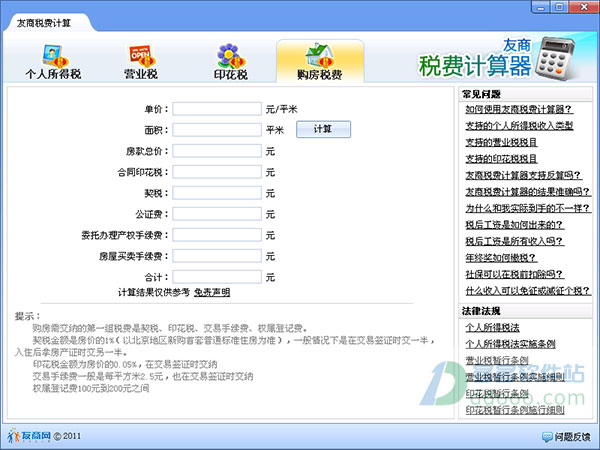
Task: Open 印花税暂行条例施行细则 link
Action: pos(515,410)
